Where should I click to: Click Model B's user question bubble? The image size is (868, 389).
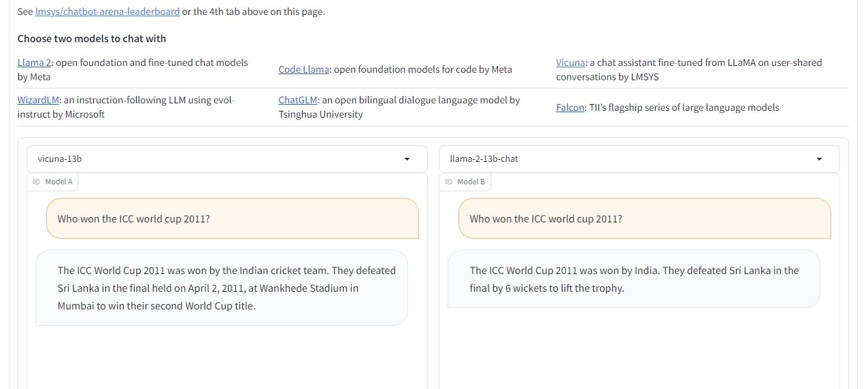[644, 219]
